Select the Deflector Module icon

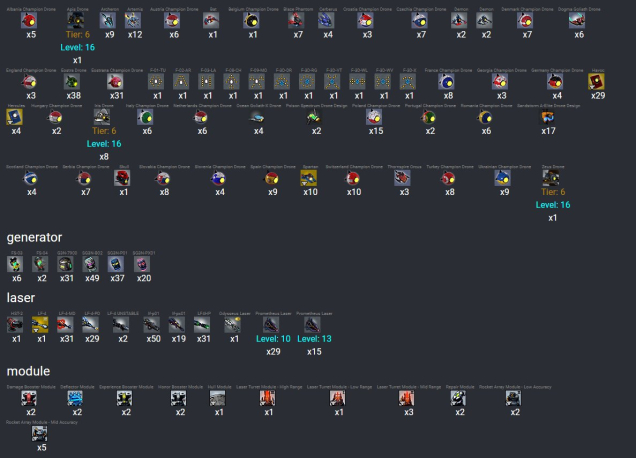(77, 398)
